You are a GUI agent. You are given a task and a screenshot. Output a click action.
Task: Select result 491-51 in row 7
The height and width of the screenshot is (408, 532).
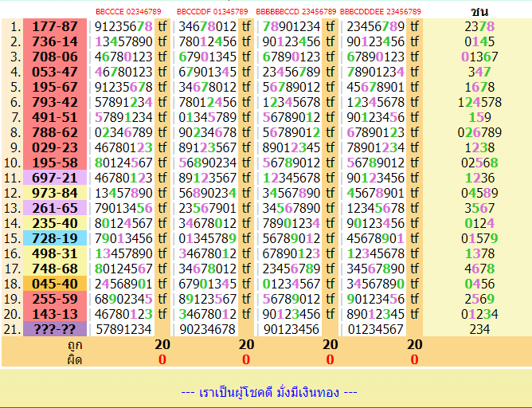click(x=55, y=117)
